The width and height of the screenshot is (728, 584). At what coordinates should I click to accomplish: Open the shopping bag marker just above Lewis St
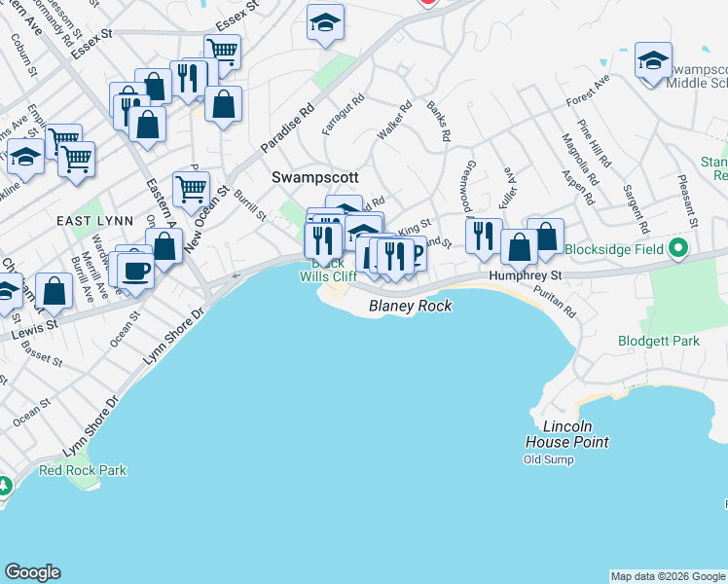54,291
